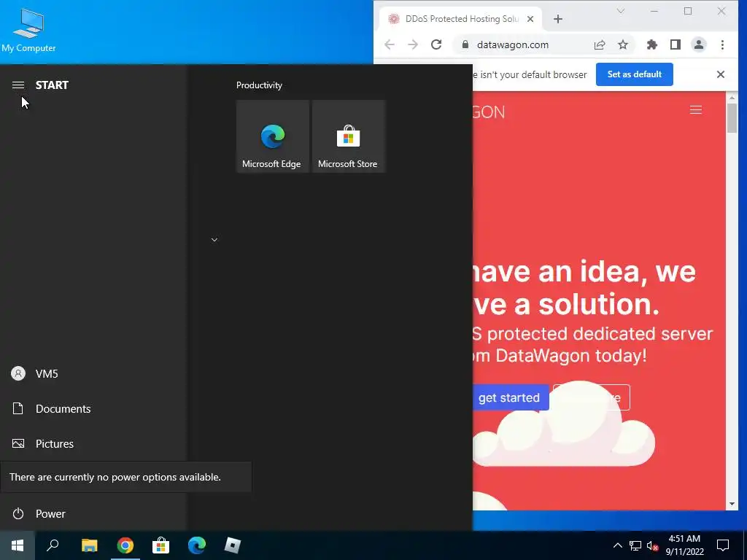This screenshot has width=747, height=560.
Task: Open Chrome three-dot menu
Action: (x=723, y=44)
